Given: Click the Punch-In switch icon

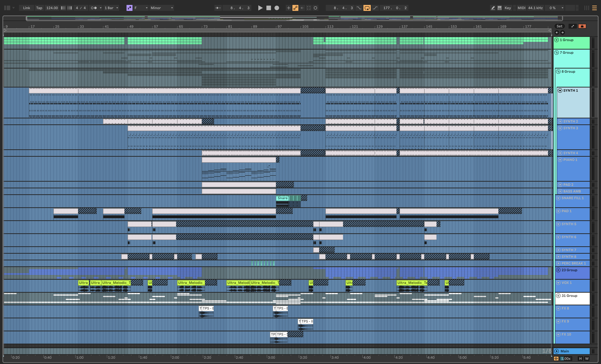Looking at the screenshot, I should tap(359, 8).
